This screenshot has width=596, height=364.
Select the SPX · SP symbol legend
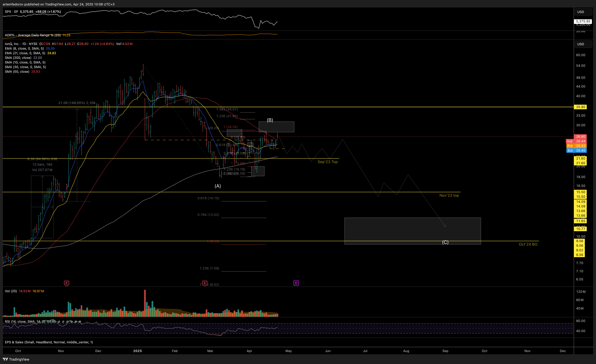point(33,12)
